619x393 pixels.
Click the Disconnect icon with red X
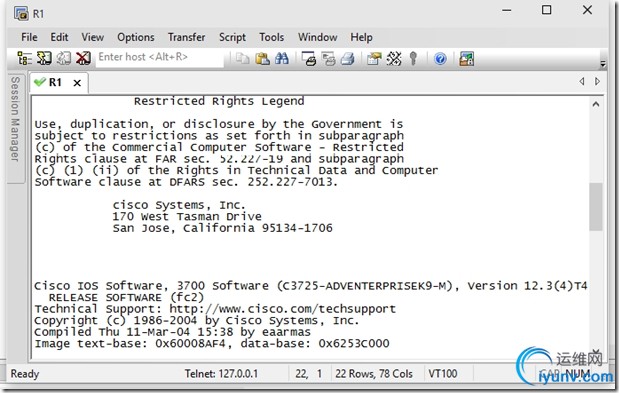pos(83,58)
